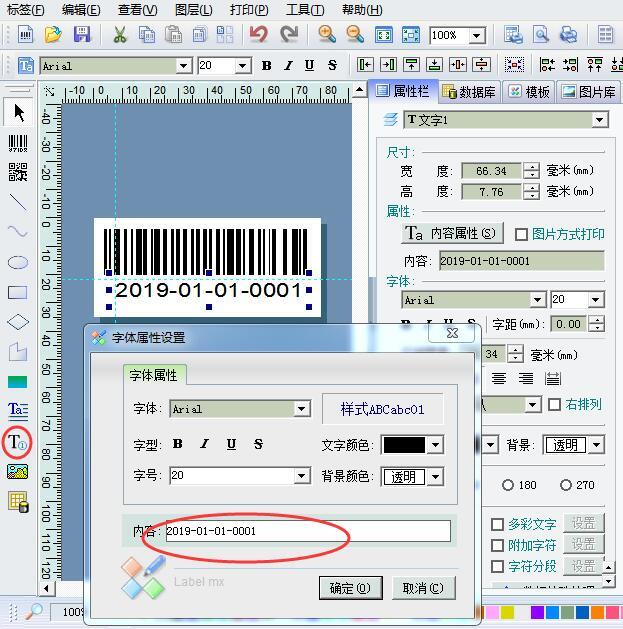Select the diamond shape tool
This screenshot has width=623, height=629.
(x=18, y=322)
